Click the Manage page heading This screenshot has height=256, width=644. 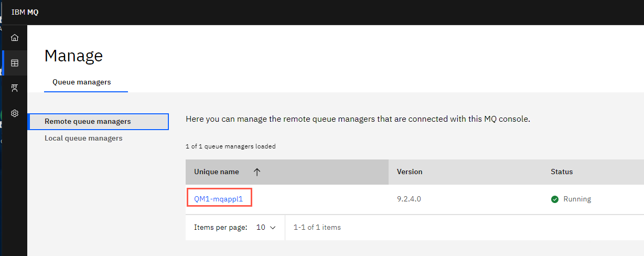point(73,56)
